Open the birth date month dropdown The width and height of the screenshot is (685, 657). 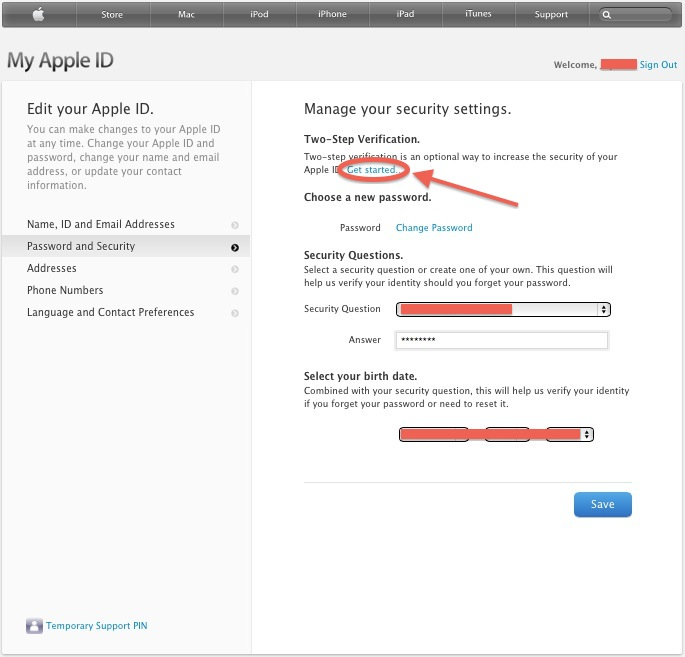pos(434,434)
